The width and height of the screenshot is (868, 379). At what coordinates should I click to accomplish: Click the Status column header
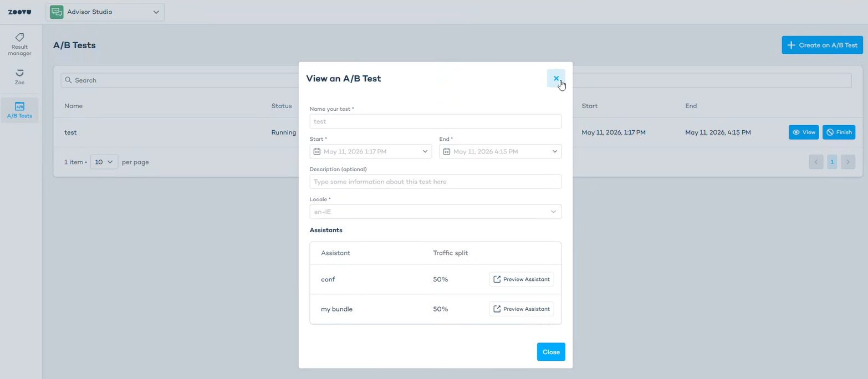tap(282, 106)
